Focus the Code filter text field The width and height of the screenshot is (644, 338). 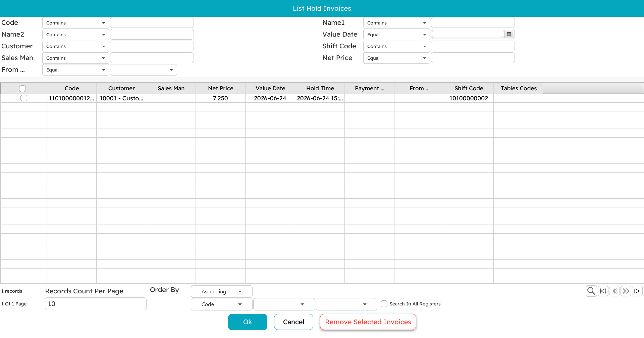click(152, 22)
